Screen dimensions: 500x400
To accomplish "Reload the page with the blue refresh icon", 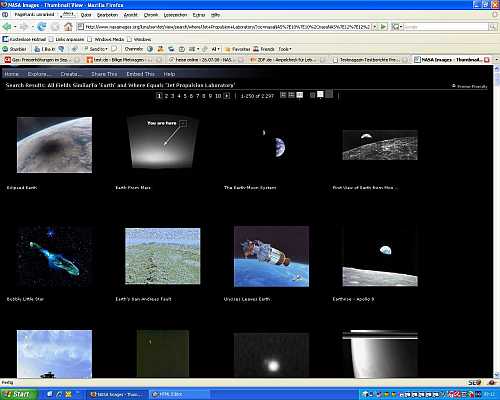I will pyautogui.click(x=42, y=27).
